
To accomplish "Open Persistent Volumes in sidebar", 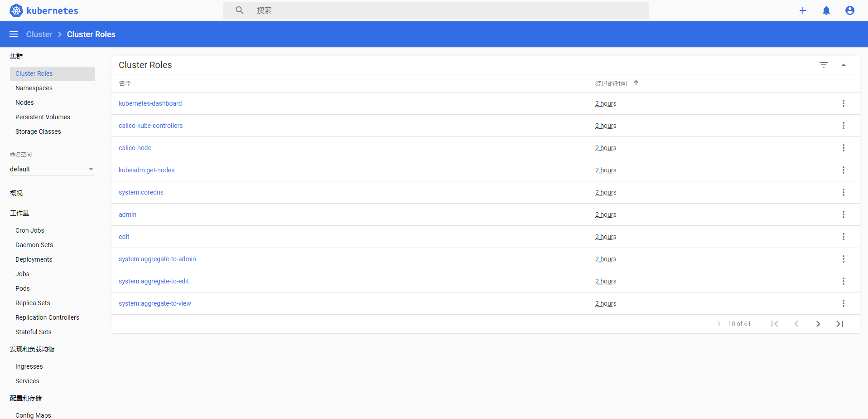I will point(43,117).
